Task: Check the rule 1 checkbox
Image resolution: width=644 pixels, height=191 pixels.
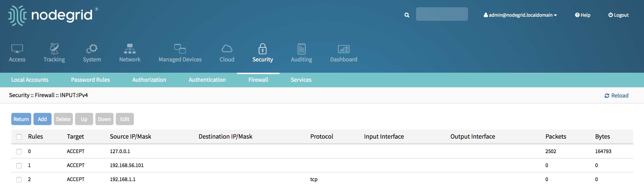Action: 19,165
